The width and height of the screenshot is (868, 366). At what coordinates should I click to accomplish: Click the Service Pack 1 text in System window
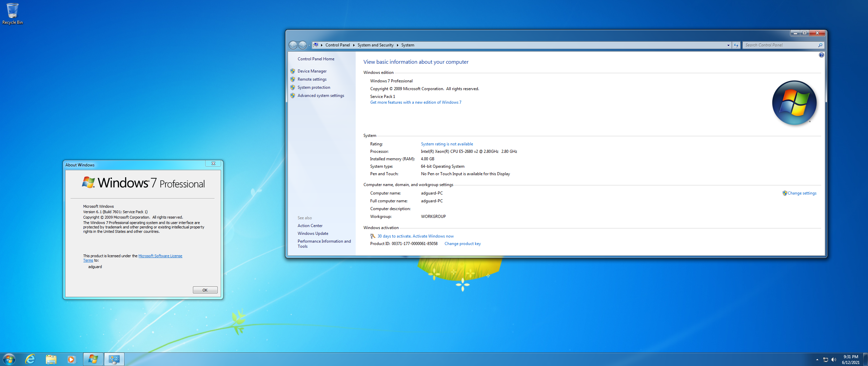[x=382, y=97]
